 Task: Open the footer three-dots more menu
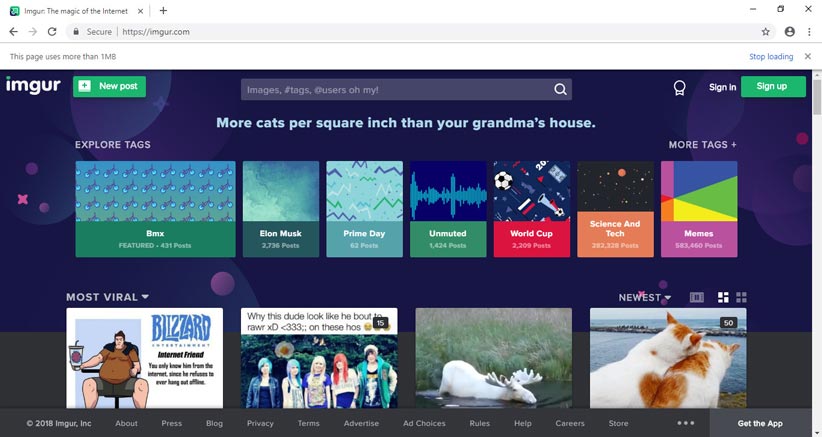coord(686,423)
